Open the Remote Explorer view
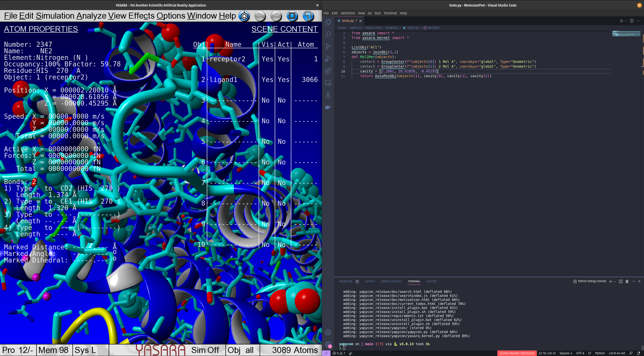Viewport: 644px width, 356px height. click(x=328, y=83)
